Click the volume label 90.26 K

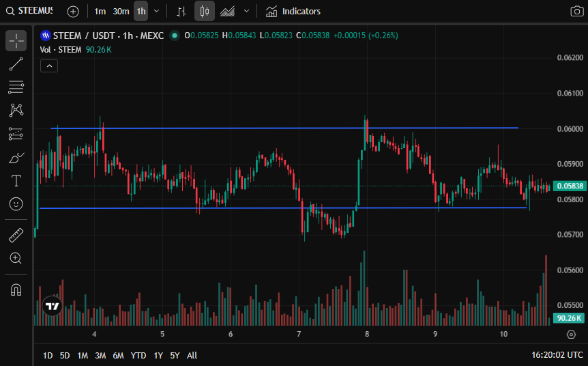pyautogui.click(x=569, y=318)
